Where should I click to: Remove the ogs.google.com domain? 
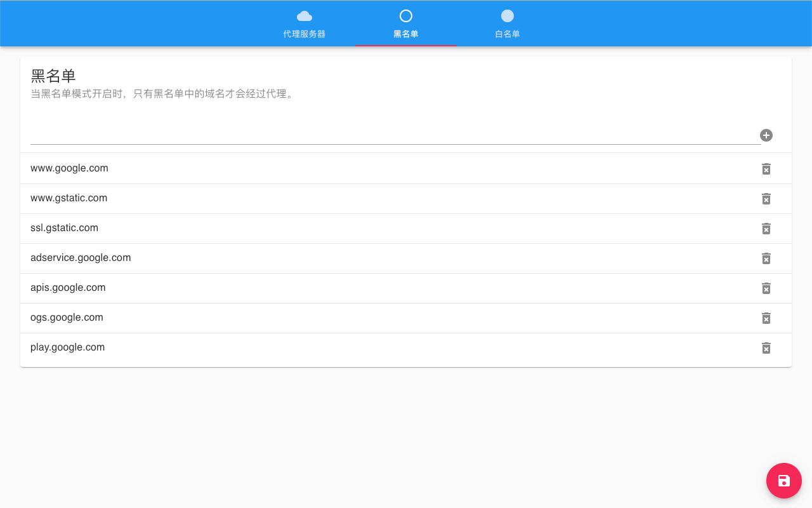coord(766,318)
